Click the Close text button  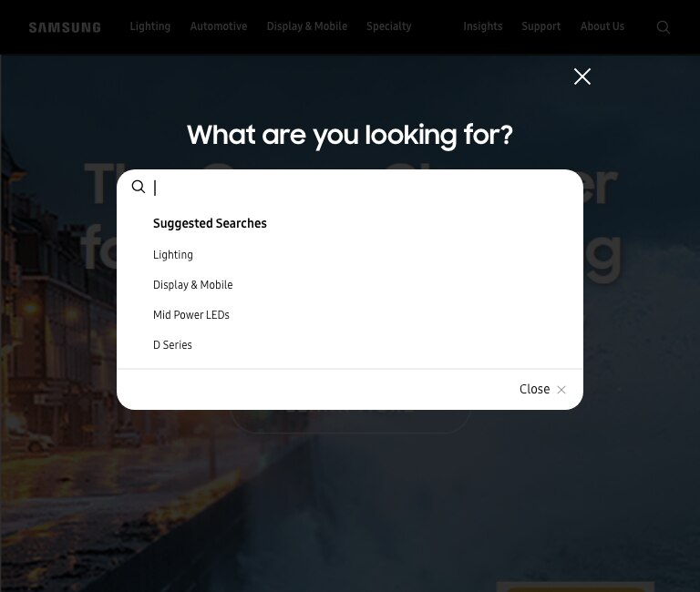(534, 389)
